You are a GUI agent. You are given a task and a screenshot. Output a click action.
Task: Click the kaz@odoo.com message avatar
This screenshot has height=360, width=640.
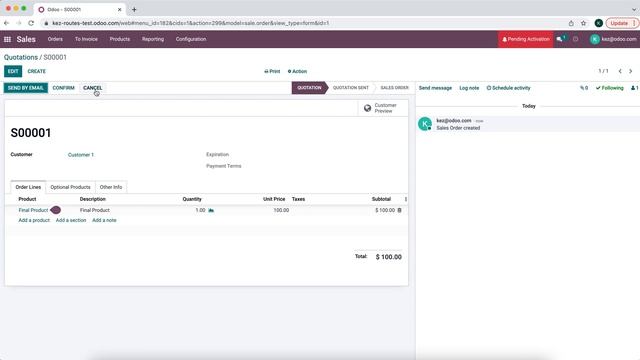(425, 124)
